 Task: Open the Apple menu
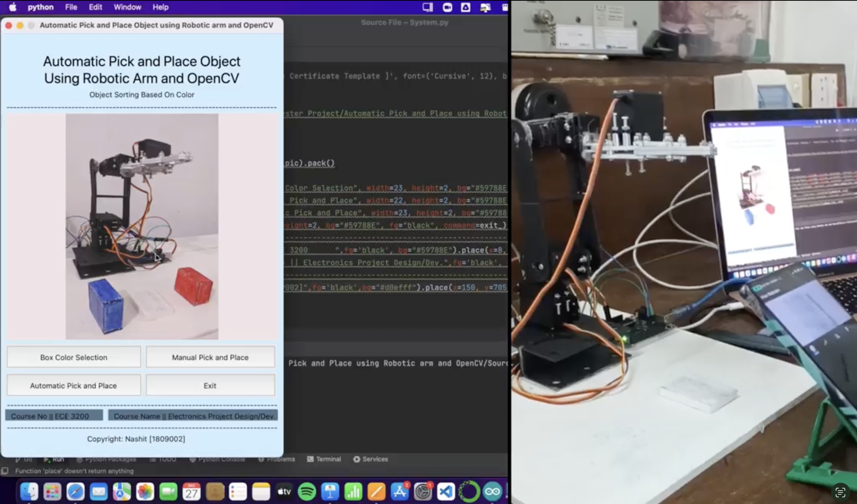pos(13,7)
